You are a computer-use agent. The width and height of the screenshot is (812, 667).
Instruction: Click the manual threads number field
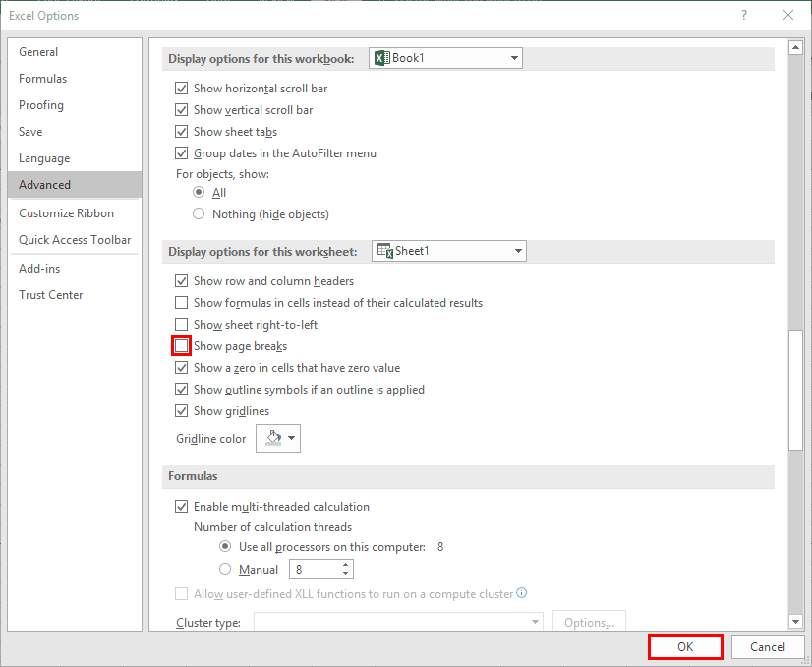tap(315, 569)
